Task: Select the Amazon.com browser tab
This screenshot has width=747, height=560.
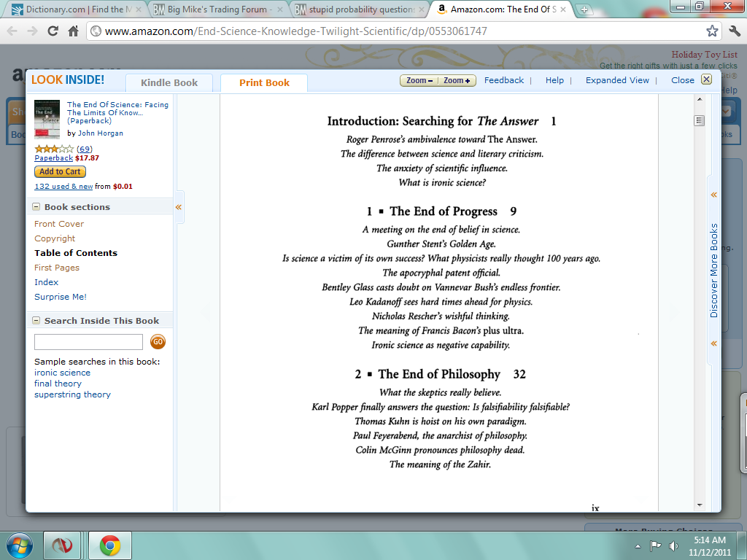Action: tap(500, 9)
